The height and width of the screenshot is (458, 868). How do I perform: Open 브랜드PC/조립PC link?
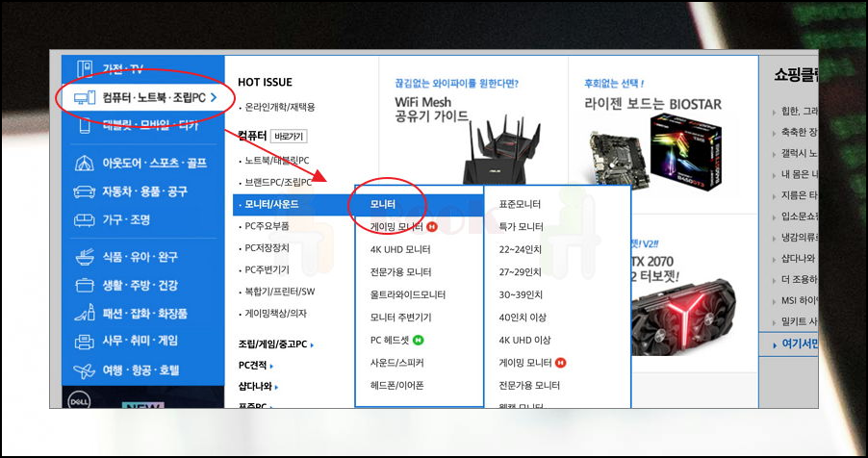278,182
